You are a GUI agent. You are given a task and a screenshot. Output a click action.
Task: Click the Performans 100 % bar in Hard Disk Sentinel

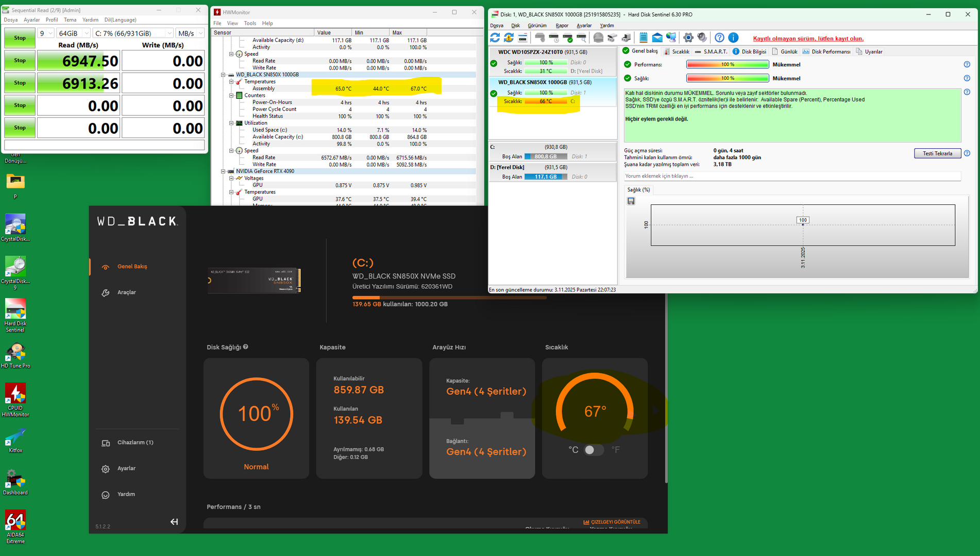pos(728,64)
